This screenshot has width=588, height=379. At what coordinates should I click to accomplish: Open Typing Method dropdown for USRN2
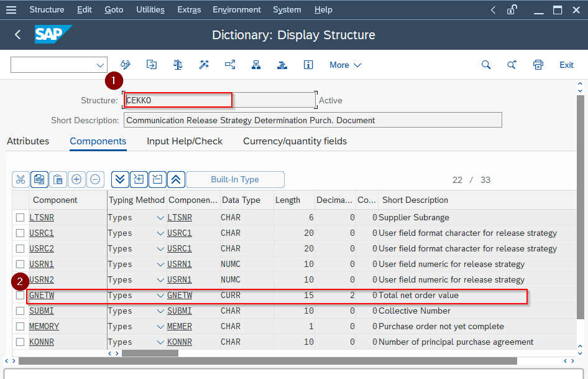(160, 280)
